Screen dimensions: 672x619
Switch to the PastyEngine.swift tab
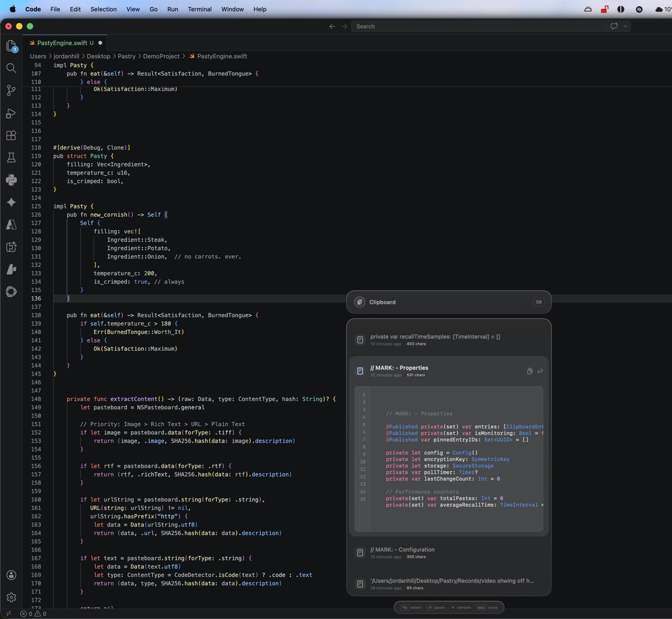(x=64, y=43)
